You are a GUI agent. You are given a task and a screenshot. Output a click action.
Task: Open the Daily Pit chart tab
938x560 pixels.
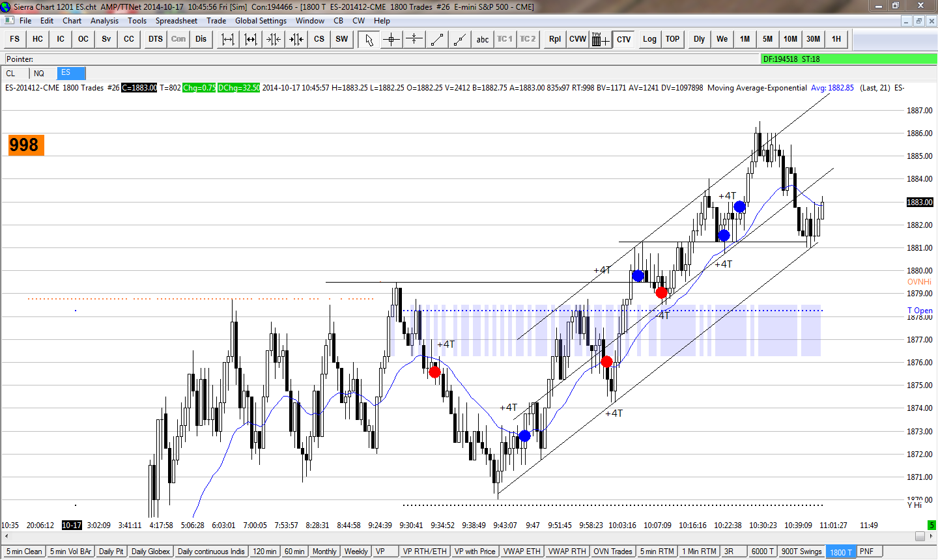point(111,552)
